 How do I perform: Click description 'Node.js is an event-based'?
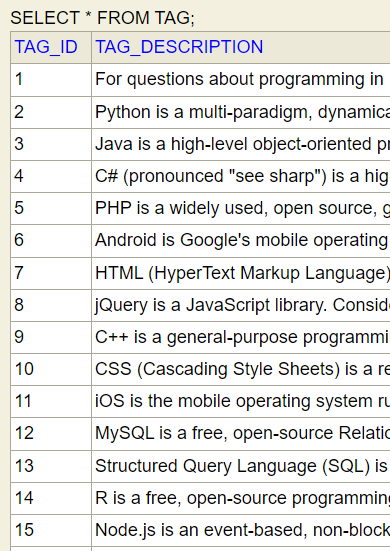click(242, 531)
